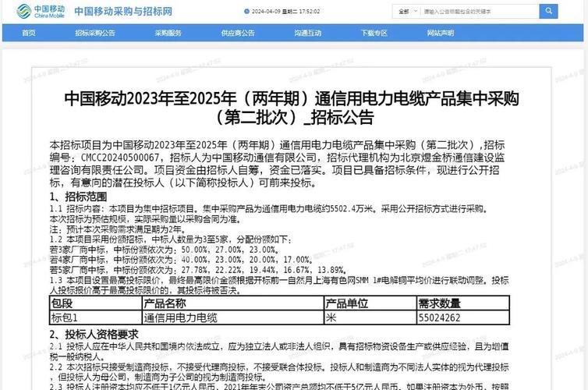Click the line beginning 若4家厂商中标
Screen dimensions: 588x390
[x=181, y=260]
